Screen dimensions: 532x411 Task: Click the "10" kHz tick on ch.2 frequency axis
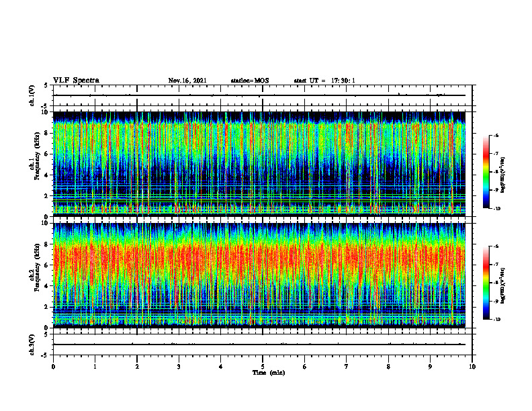(x=46, y=223)
